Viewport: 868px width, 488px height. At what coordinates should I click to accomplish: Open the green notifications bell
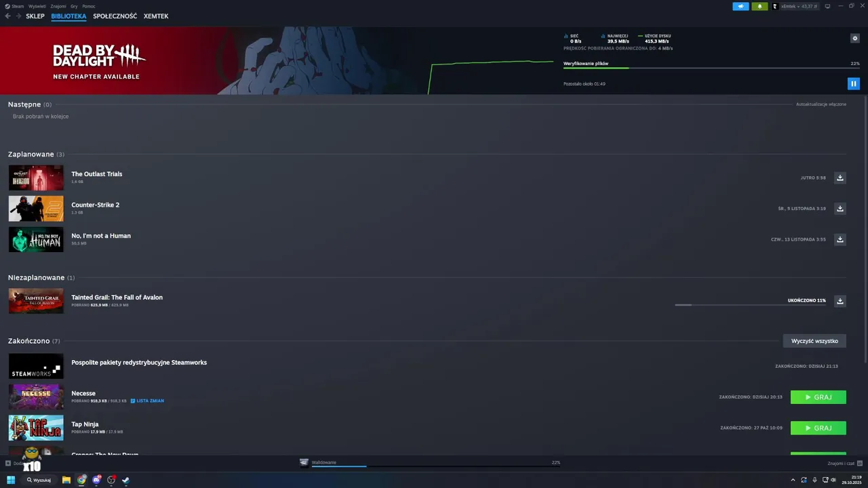pyautogui.click(x=759, y=6)
